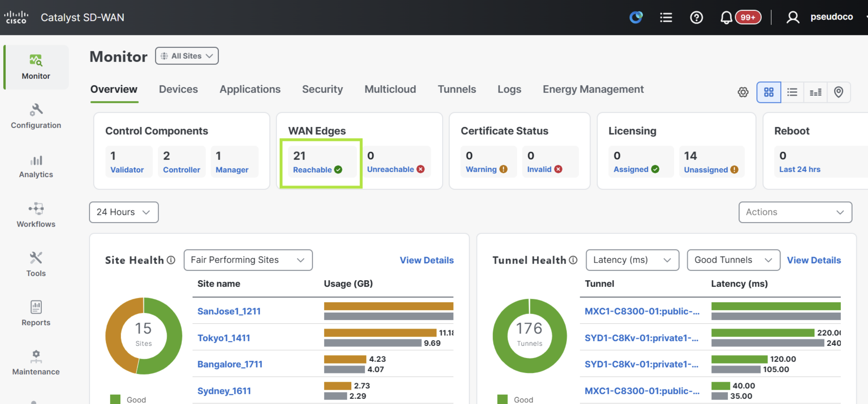Switch to the map location view
The height and width of the screenshot is (404, 868).
(838, 92)
